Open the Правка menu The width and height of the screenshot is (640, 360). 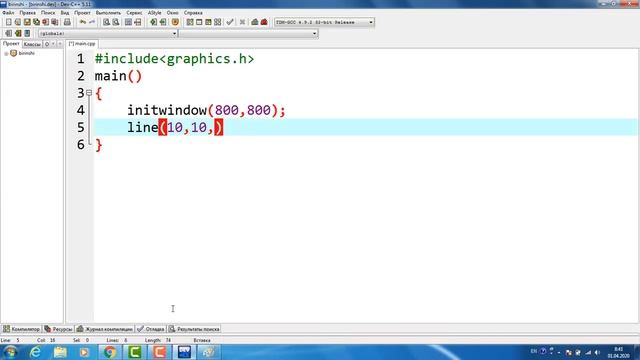tap(27, 13)
